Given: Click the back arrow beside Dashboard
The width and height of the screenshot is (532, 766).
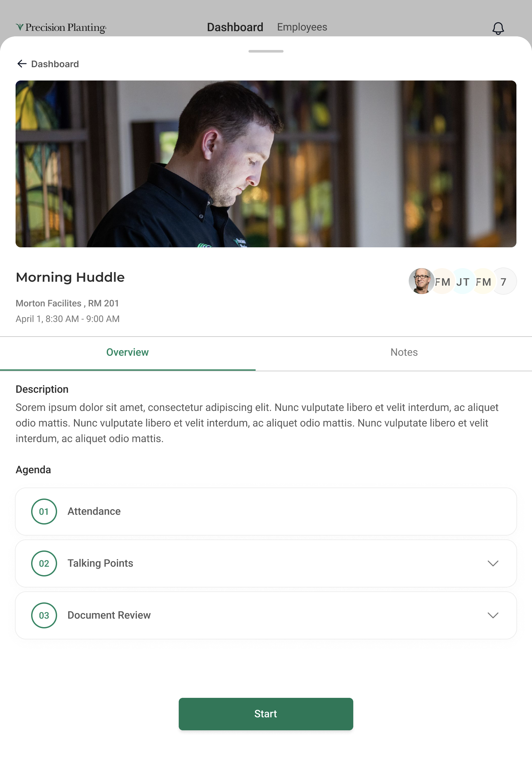Looking at the screenshot, I should (x=22, y=64).
